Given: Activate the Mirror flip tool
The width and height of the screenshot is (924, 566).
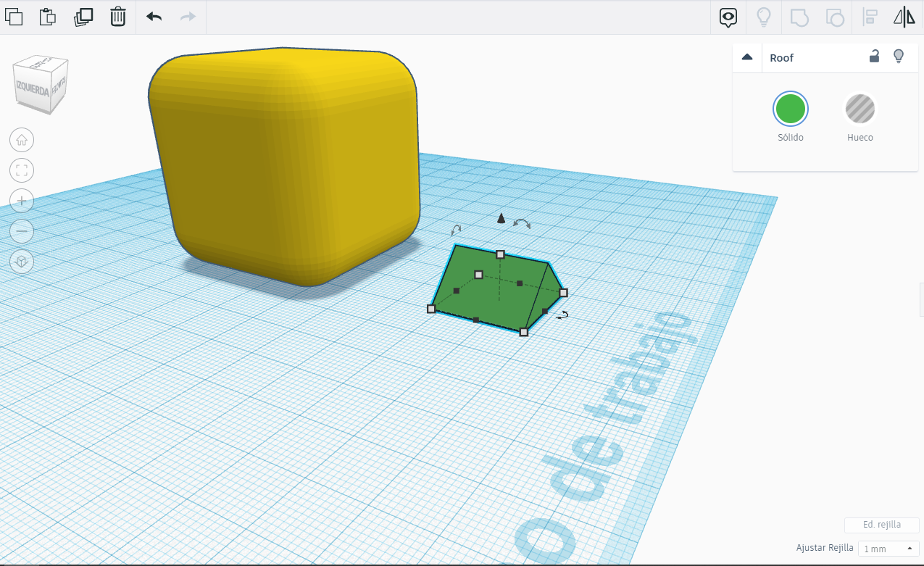Looking at the screenshot, I should pos(904,17).
